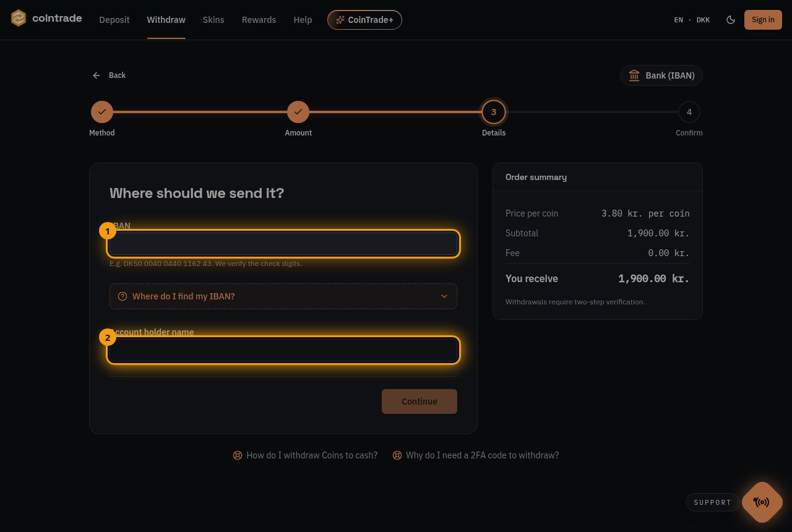Click 'Where do I find my IBAN?' text
Image resolution: width=792 pixels, height=532 pixels.
184,296
